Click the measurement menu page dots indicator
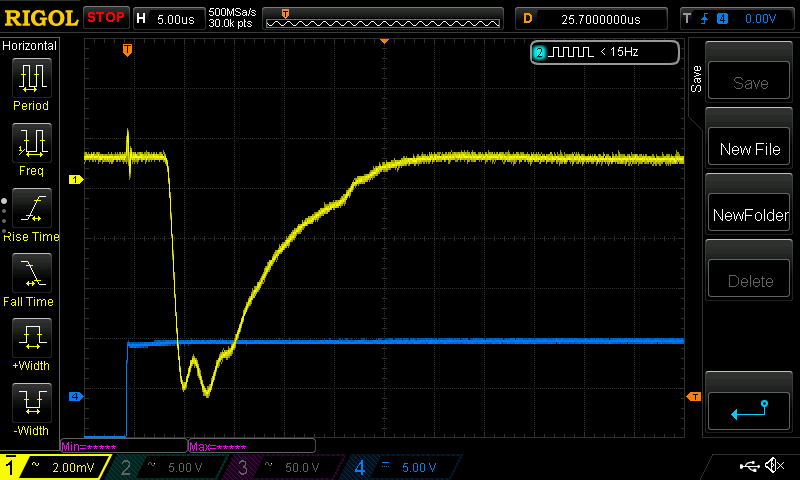Image resolution: width=800 pixels, height=480 pixels. 4,216
